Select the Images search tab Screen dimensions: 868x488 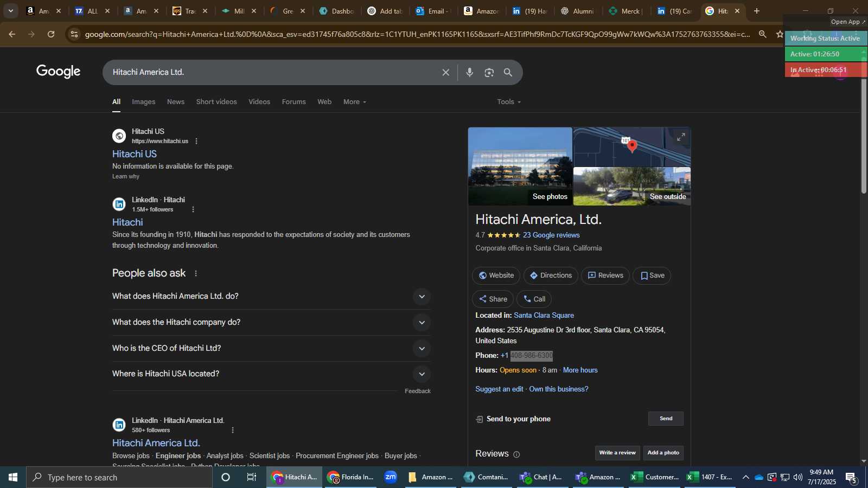tap(143, 102)
